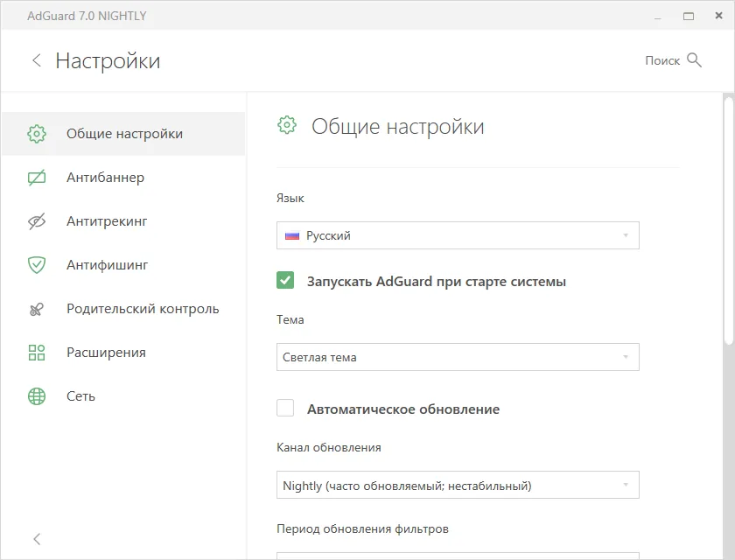The image size is (735, 560).
Task: Click the arrow on theme dropdown
Action: pos(626,357)
